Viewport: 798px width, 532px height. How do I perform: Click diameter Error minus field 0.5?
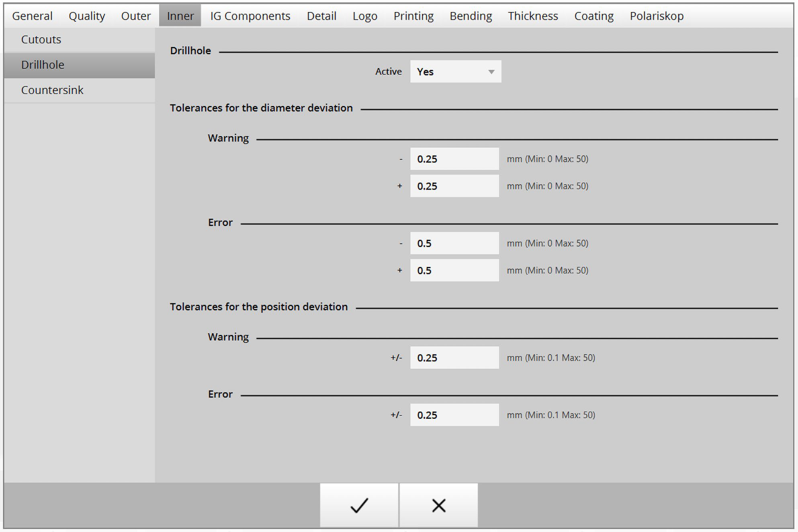(454, 243)
